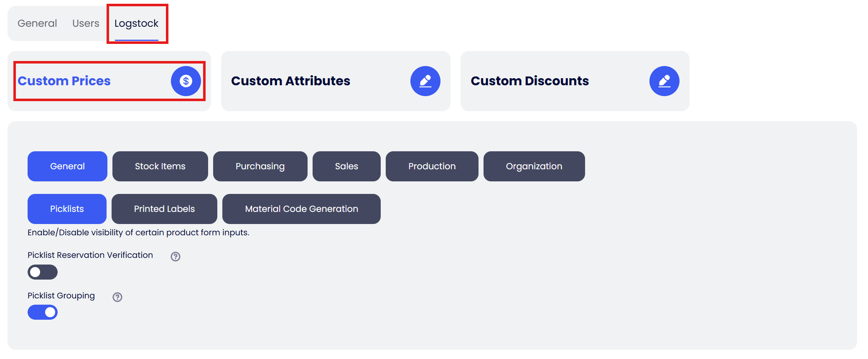Screen dimensions: 868x359
Task: Open the Organization settings section
Action: pyautogui.click(x=534, y=166)
